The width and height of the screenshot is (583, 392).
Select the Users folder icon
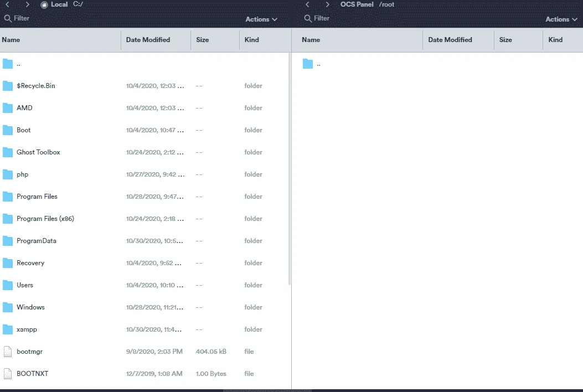click(8, 285)
